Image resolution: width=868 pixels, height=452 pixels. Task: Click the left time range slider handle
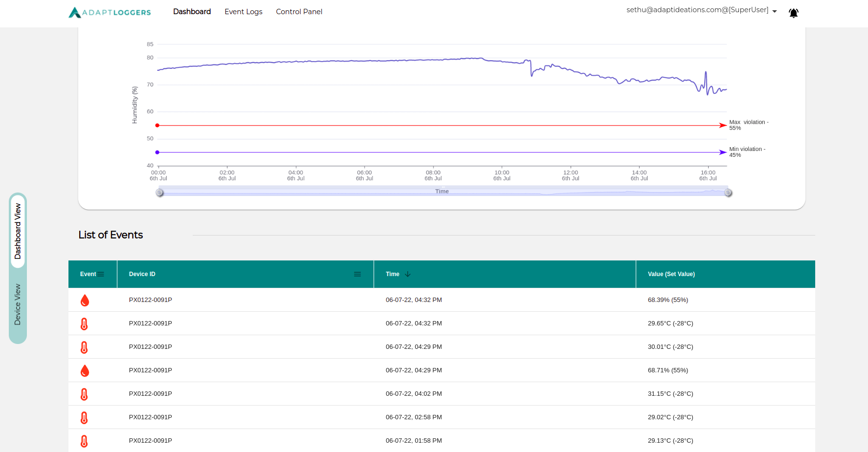pos(159,193)
